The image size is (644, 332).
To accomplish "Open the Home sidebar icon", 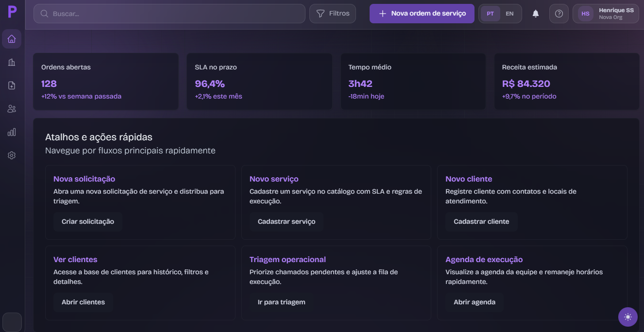I will click(12, 39).
